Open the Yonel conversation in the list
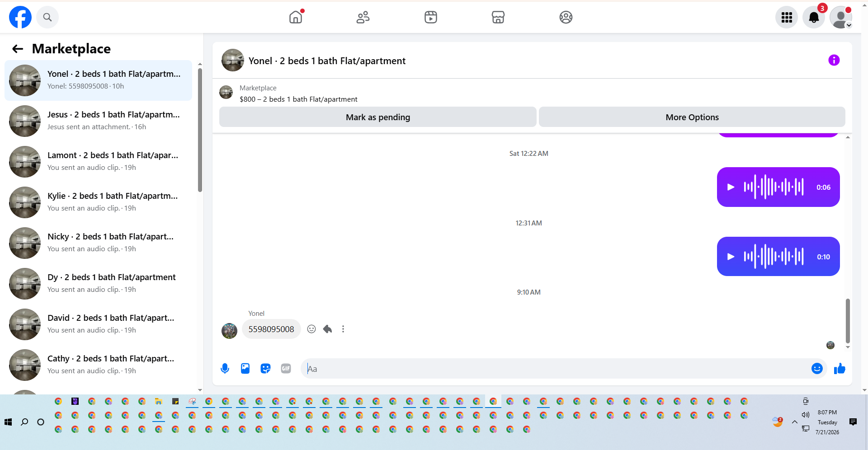 tap(98, 80)
